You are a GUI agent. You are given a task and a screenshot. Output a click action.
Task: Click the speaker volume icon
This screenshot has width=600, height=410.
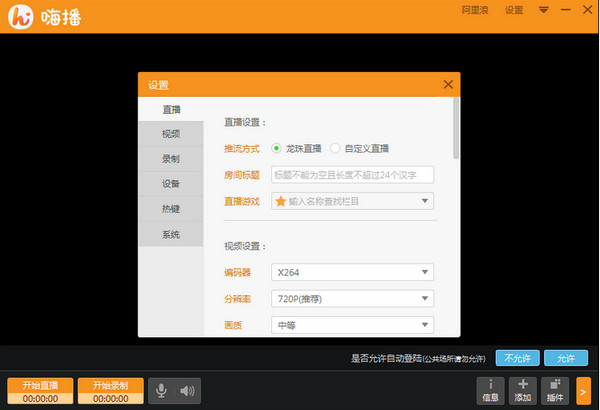point(186,390)
